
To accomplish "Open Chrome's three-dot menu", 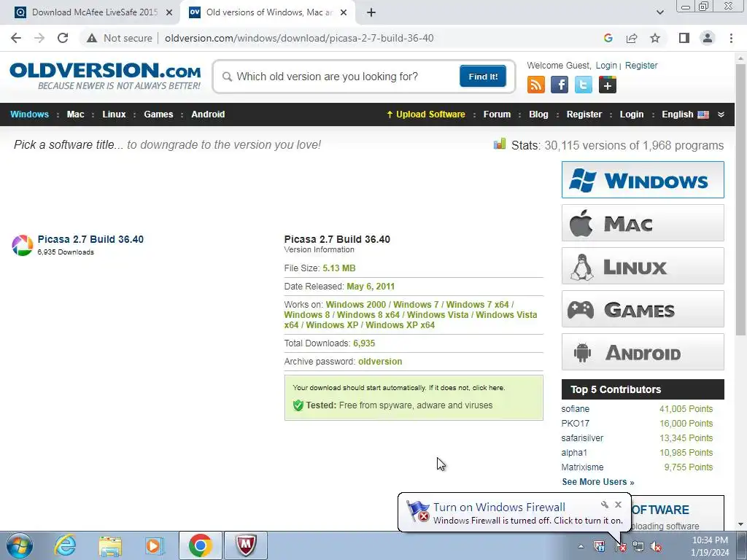I will tap(731, 38).
